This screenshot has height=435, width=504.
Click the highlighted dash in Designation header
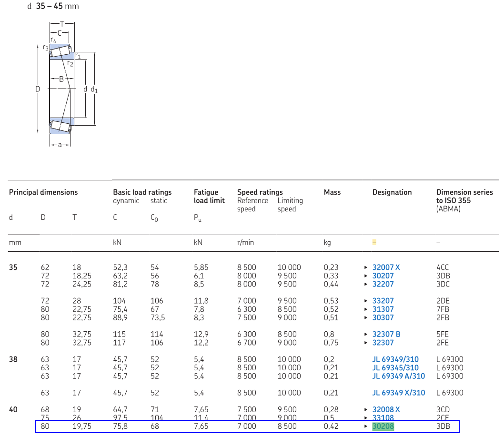[374, 242]
